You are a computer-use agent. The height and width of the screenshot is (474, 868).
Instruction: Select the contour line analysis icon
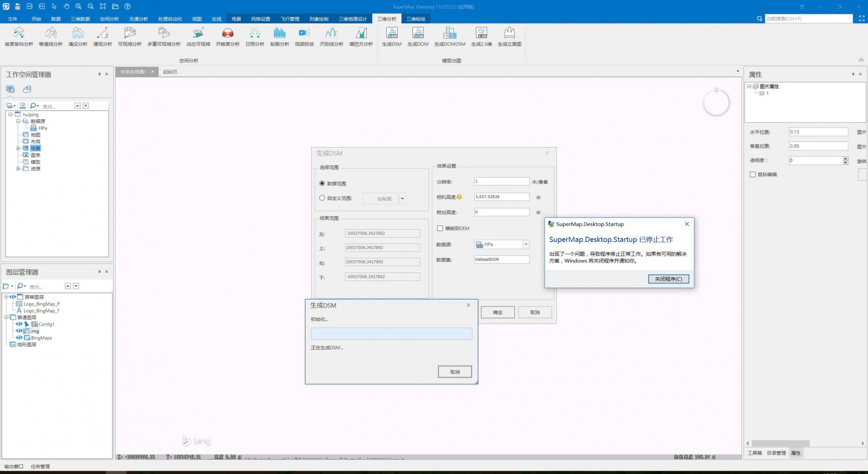point(51,37)
